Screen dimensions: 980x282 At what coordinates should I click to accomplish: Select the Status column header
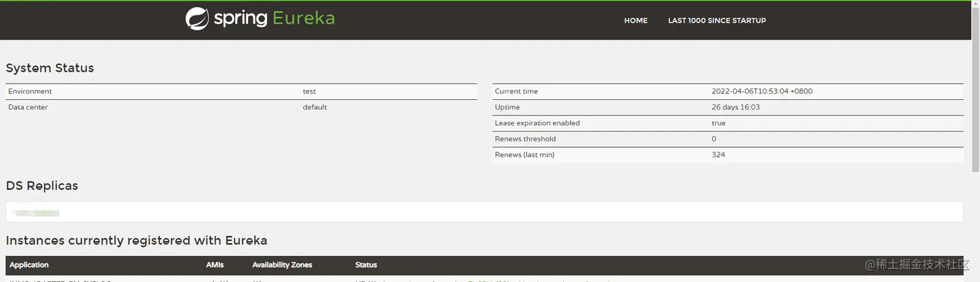pyautogui.click(x=366, y=264)
